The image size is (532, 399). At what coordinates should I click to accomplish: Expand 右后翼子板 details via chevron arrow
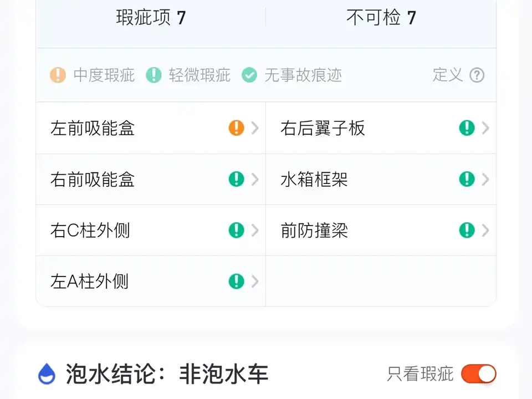click(485, 129)
